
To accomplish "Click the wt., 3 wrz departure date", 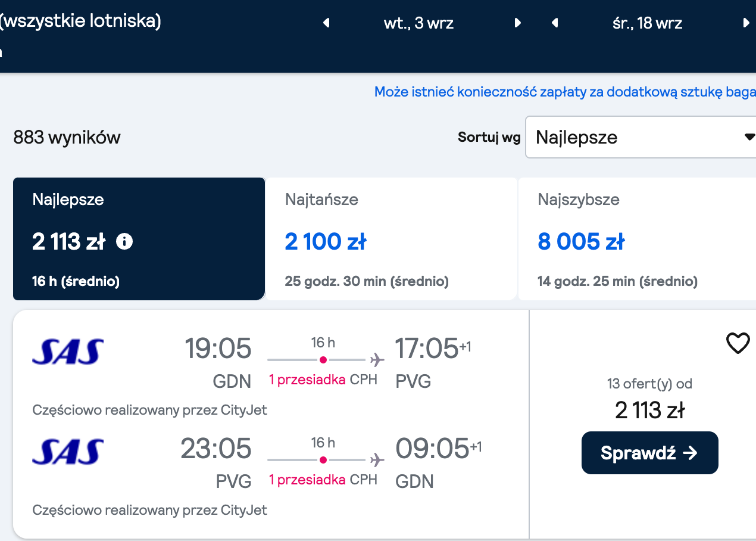I will [419, 23].
